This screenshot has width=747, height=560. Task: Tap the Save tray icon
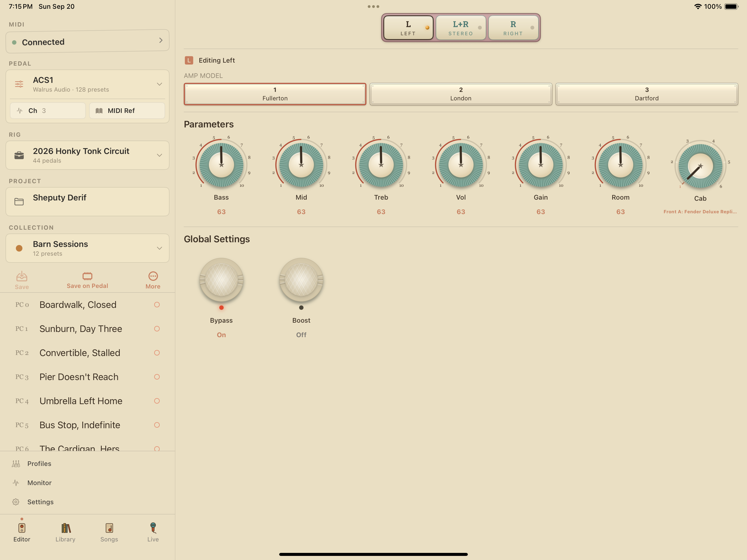point(22,276)
